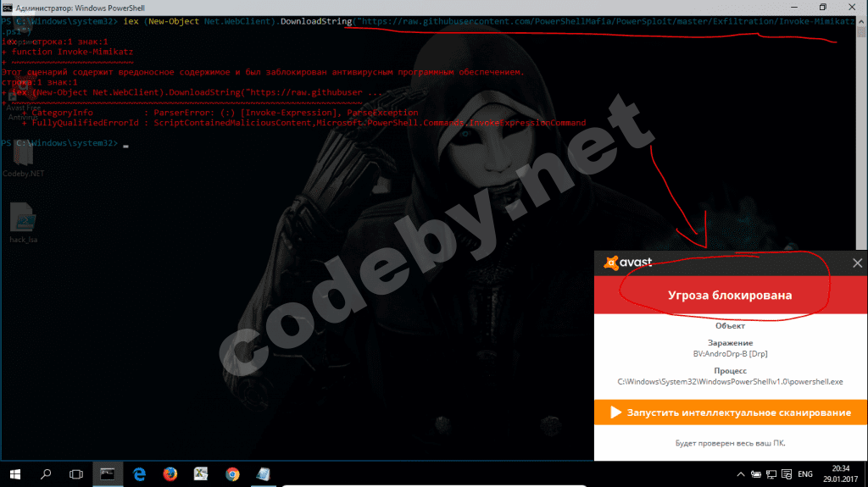
Task: Click the hack_lsa desktop icon
Action: [x=23, y=223]
